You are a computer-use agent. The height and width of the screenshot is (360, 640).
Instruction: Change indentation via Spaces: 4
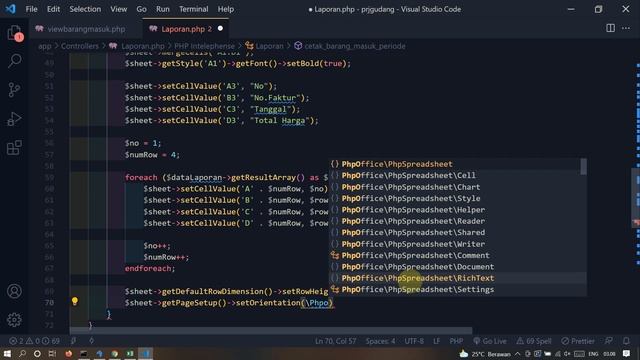coord(380,341)
